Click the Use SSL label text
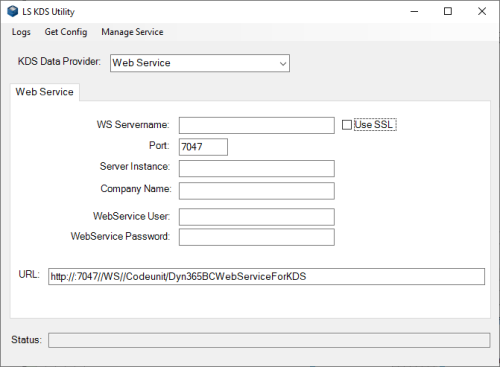This screenshot has width=500, height=367. click(374, 125)
